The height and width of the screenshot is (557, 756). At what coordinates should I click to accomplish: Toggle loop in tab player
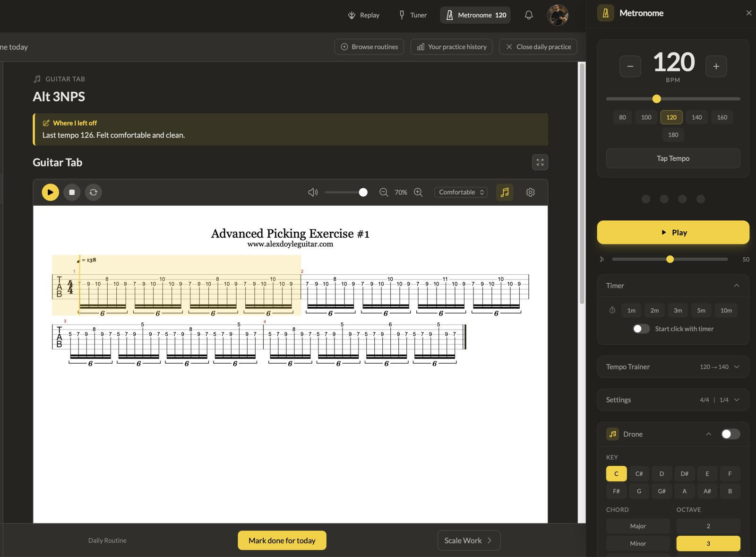pos(94,192)
